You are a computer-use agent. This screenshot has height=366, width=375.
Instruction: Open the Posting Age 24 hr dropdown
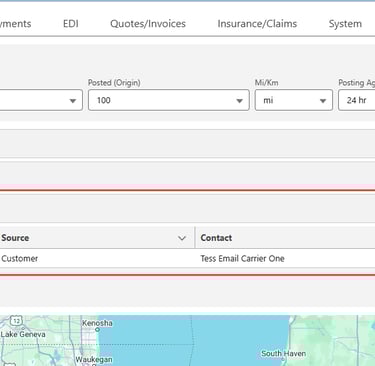(x=356, y=100)
